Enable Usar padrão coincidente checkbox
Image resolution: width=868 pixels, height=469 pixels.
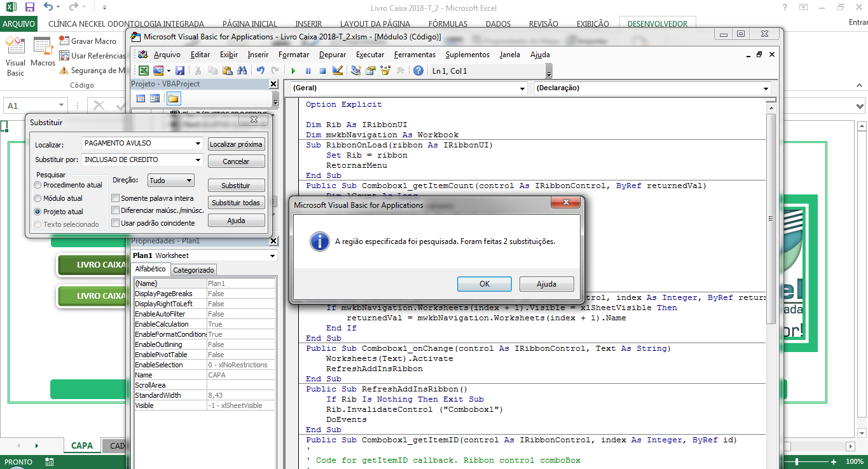115,222
